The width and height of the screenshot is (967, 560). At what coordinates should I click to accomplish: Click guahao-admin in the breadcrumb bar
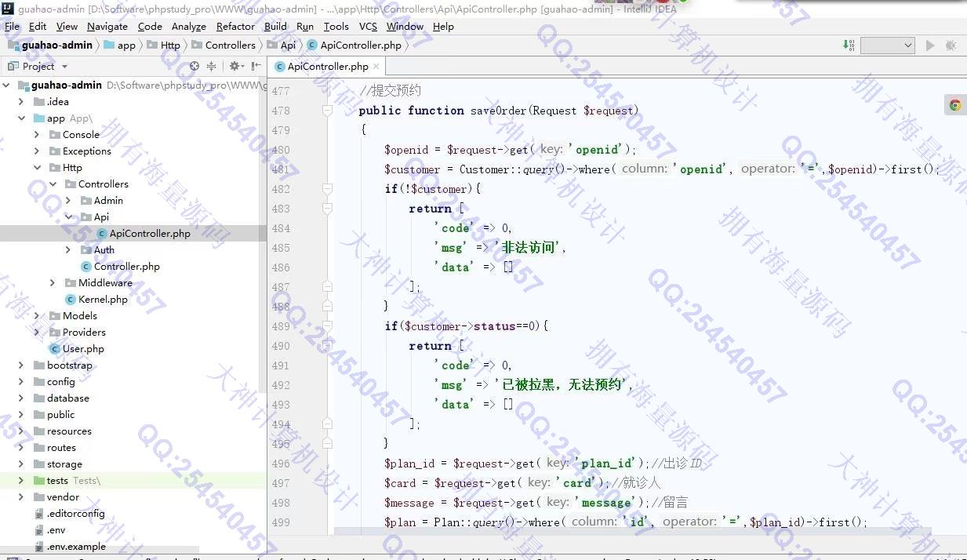tap(51, 45)
